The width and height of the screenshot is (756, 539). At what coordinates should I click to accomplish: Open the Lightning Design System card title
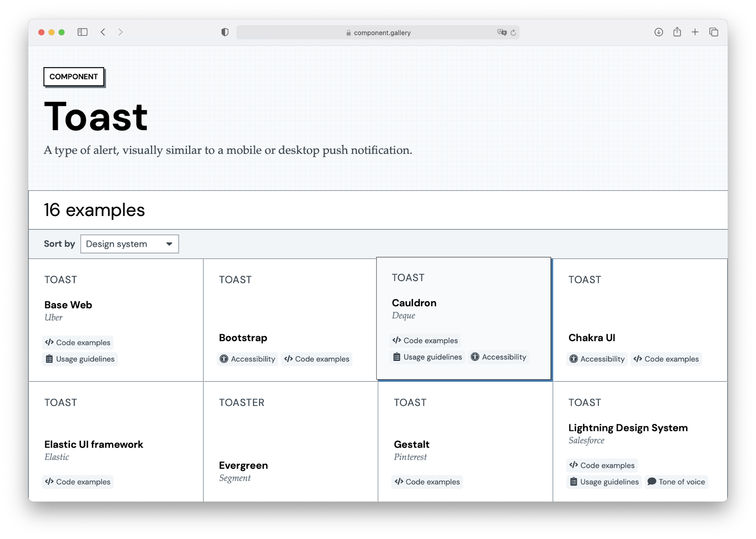click(x=628, y=428)
